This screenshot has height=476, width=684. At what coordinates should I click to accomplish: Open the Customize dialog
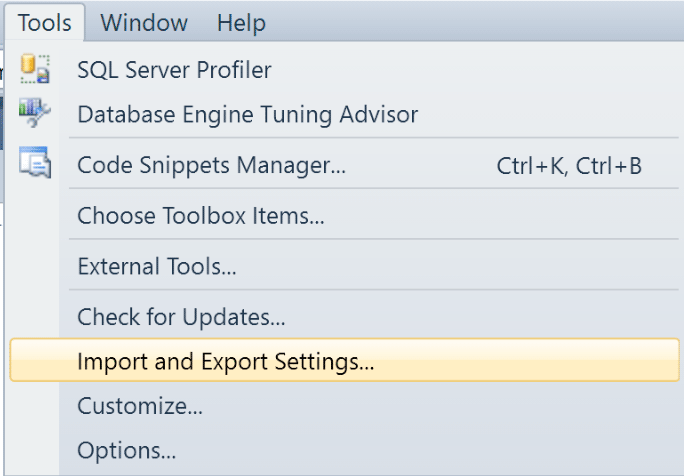click(x=140, y=406)
